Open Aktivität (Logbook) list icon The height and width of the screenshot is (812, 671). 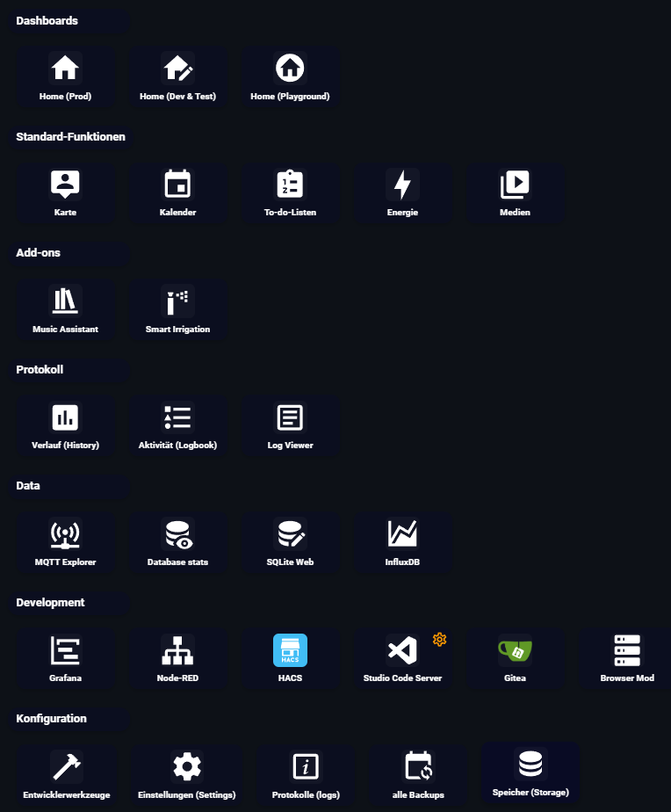177,417
